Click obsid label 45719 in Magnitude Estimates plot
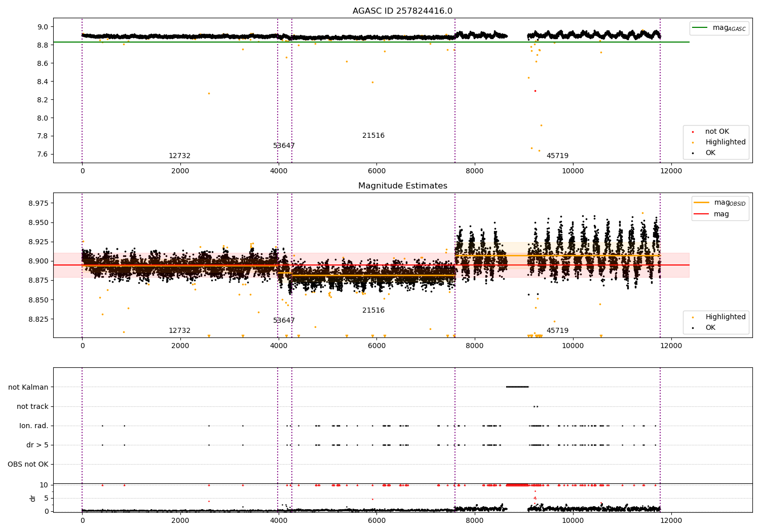Image resolution: width=760 pixels, height=532 pixels. [x=557, y=331]
